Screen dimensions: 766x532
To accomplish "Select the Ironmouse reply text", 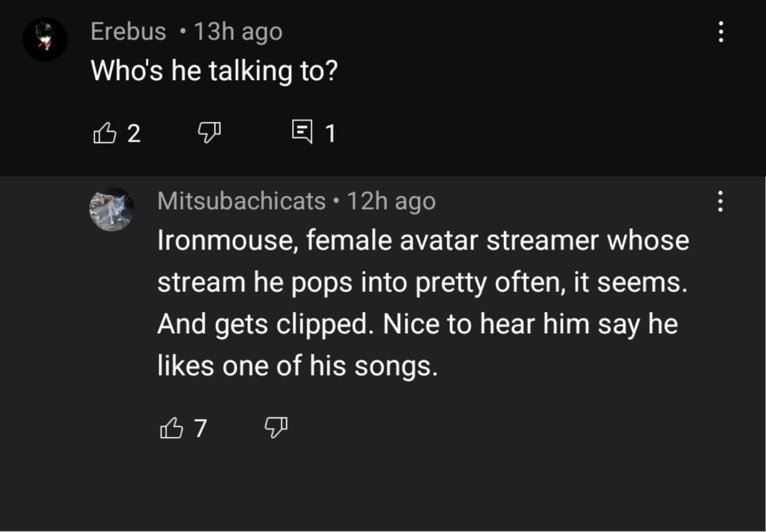I will [x=423, y=303].
